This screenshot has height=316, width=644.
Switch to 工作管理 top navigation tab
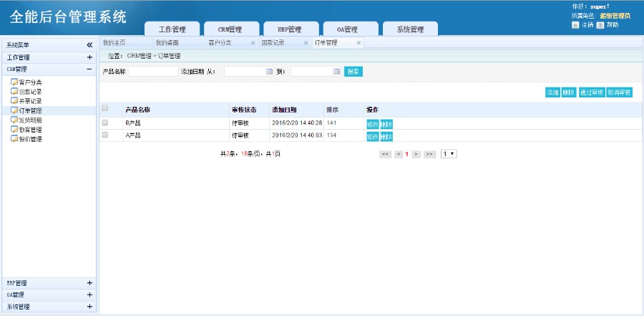click(172, 29)
